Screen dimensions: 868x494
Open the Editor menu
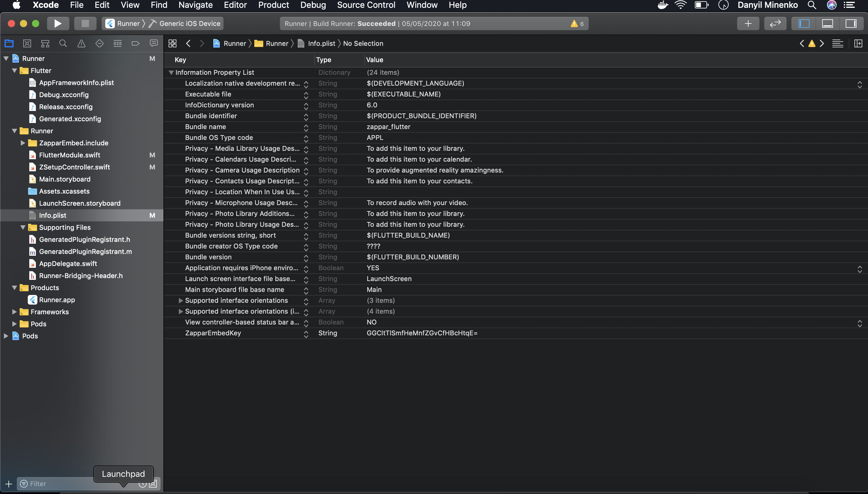point(236,5)
